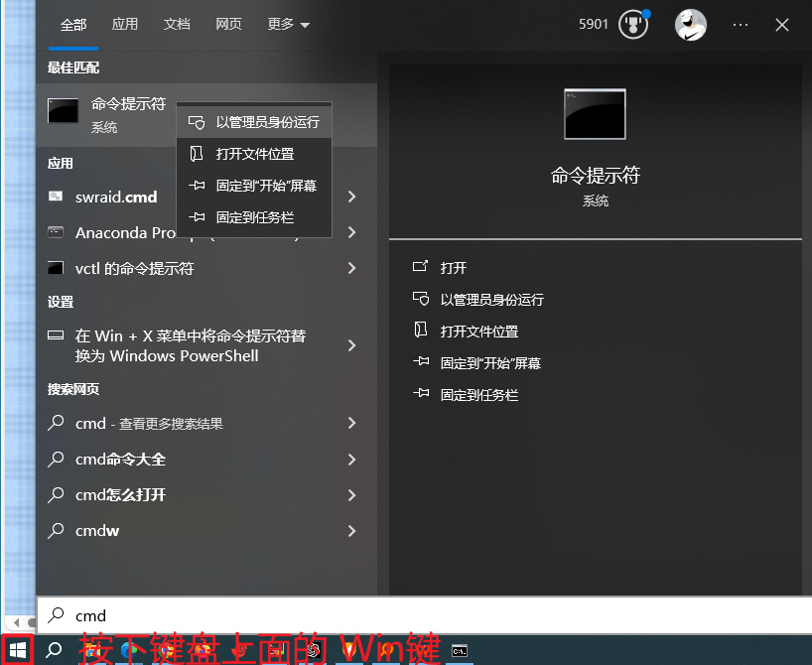The height and width of the screenshot is (665, 812).
Task: Open the Anaconda Prompt app result
Action: point(125,232)
